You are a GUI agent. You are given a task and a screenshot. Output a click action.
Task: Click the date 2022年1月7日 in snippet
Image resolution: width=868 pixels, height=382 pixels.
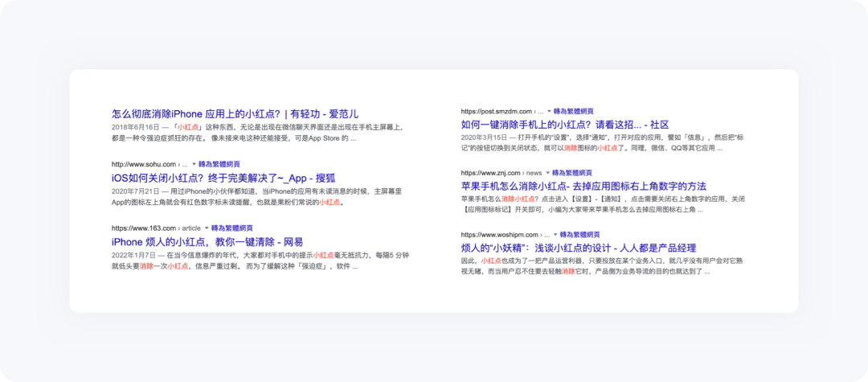point(133,255)
